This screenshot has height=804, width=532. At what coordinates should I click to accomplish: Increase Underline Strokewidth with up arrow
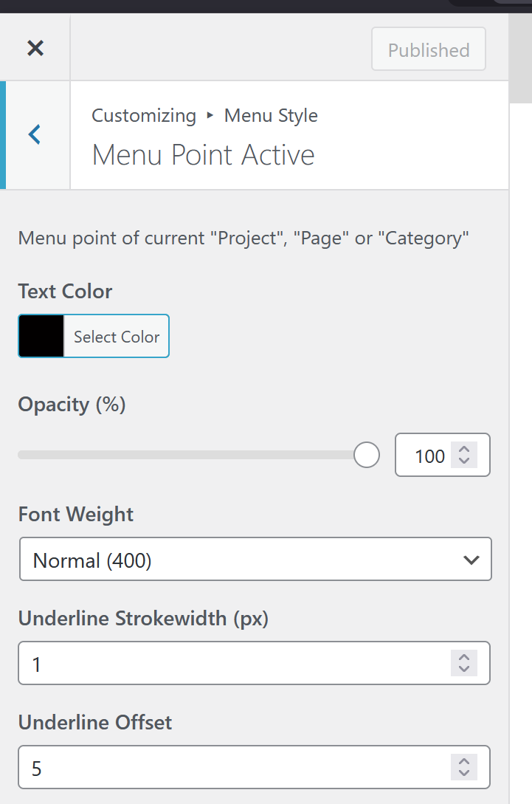tap(464, 657)
